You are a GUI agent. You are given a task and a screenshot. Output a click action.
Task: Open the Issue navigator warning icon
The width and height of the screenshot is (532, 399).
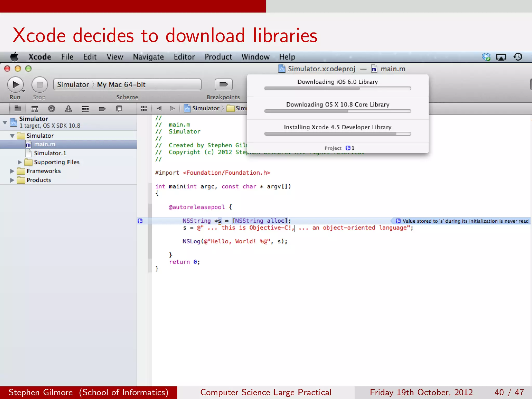68,109
